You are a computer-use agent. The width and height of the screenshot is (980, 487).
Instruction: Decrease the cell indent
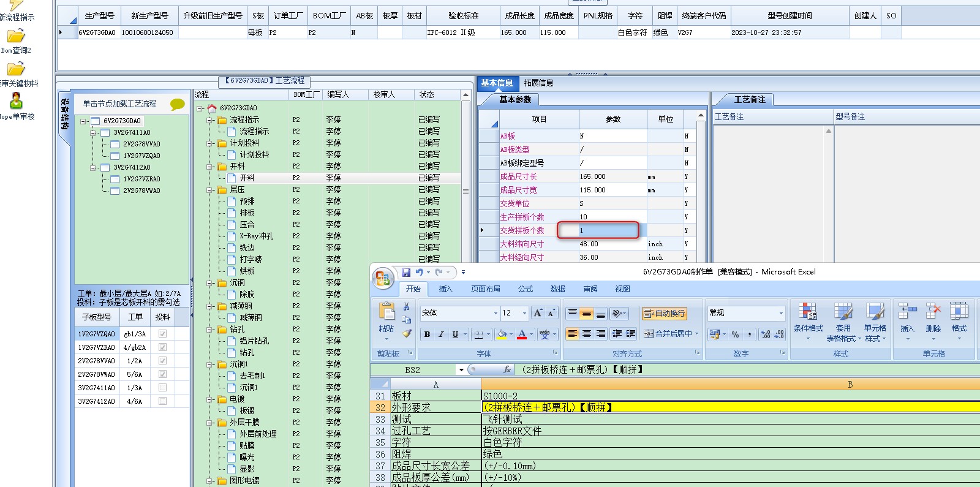617,334
